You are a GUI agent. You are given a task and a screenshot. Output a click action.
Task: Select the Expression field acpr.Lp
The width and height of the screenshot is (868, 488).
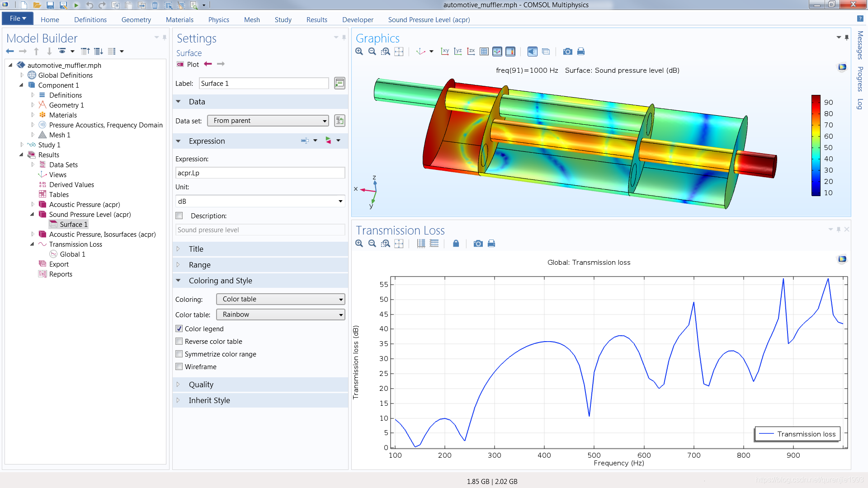click(x=260, y=173)
